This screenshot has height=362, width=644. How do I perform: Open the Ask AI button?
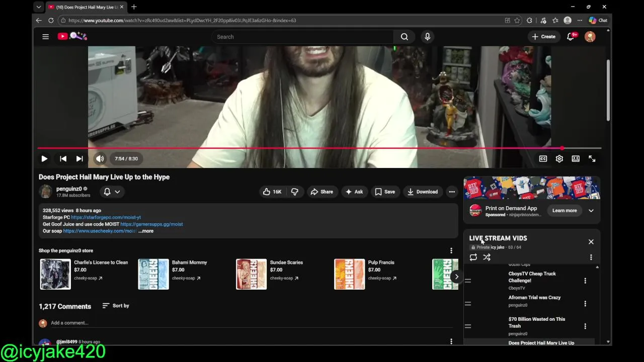354,192
